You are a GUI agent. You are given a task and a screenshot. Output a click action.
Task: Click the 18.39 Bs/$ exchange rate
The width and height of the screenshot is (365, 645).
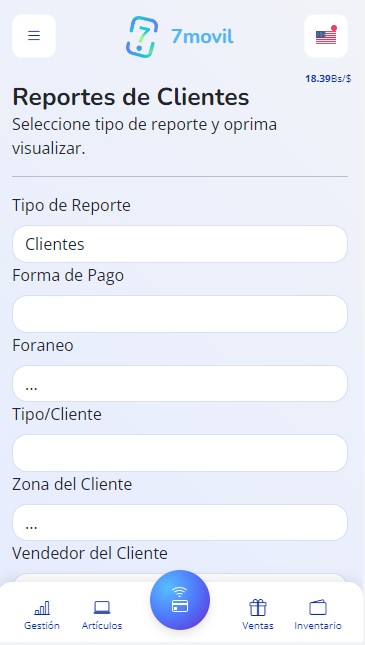[x=328, y=79]
